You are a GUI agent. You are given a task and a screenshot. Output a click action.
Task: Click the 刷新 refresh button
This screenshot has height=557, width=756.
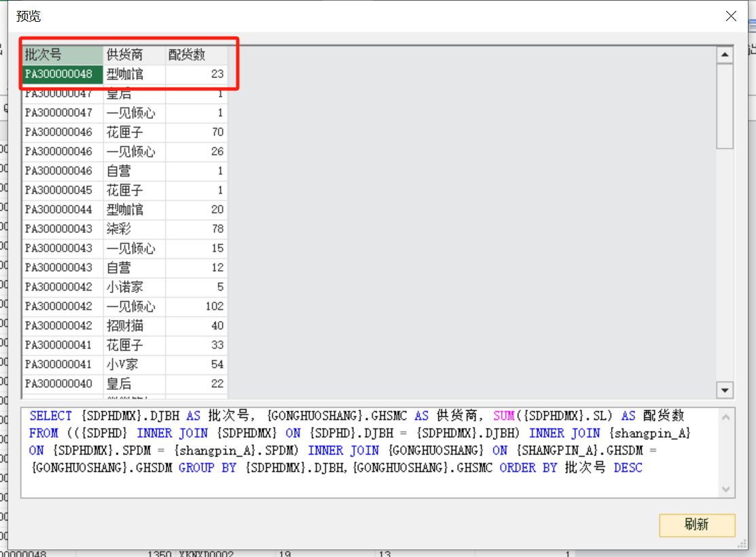696,524
